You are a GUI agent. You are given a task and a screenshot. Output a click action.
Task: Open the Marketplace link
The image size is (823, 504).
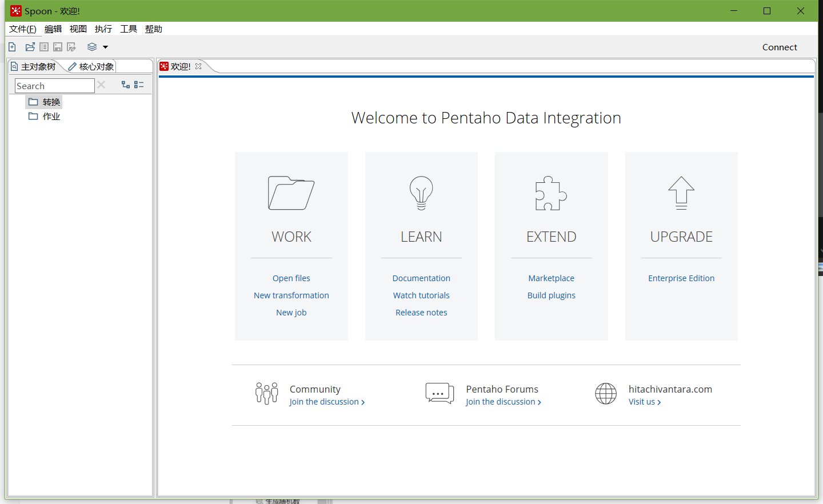(552, 278)
